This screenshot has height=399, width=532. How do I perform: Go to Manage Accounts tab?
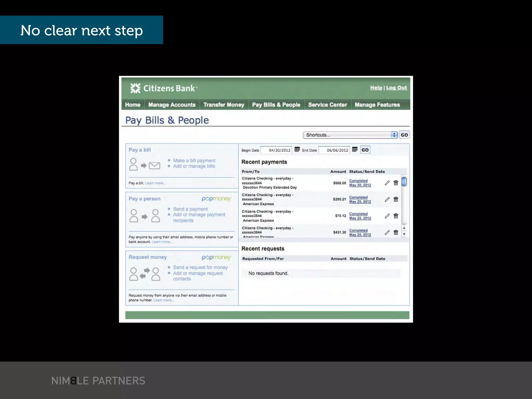point(172,105)
